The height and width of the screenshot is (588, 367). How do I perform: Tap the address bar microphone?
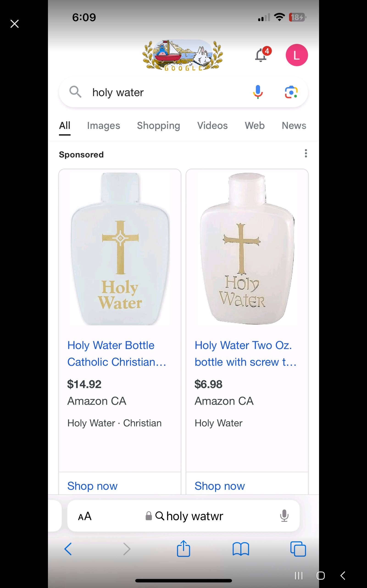point(284,516)
